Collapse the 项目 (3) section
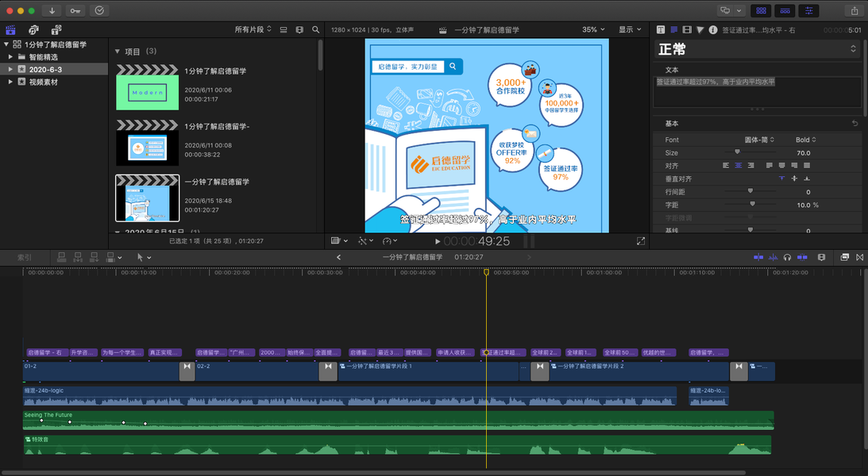The width and height of the screenshot is (868, 476). [x=118, y=52]
